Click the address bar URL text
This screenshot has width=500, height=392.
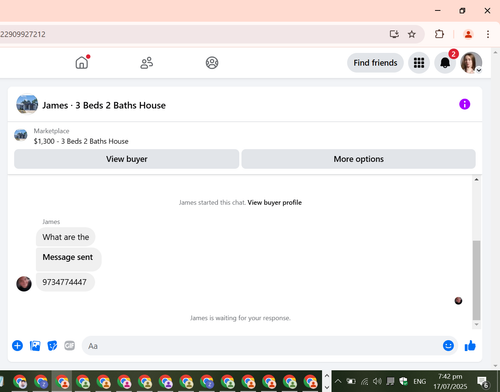click(23, 34)
